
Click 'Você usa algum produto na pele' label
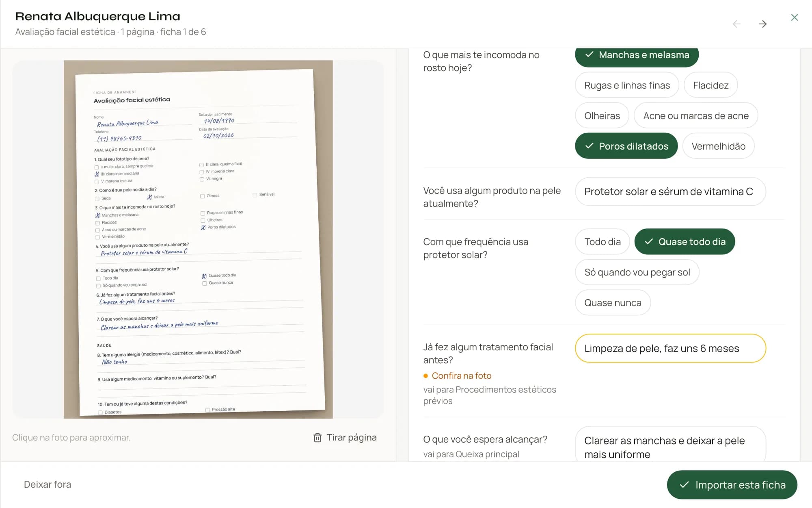pyautogui.click(x=492, y=197)
